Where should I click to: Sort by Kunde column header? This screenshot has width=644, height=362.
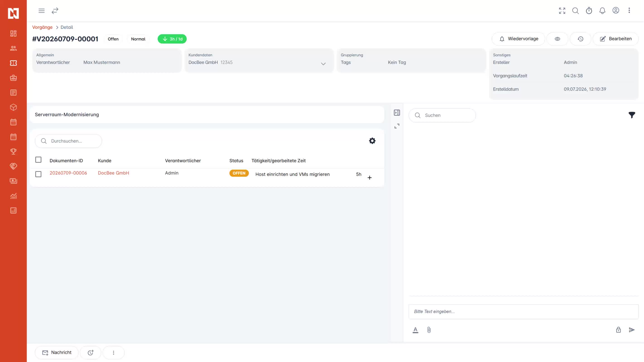(104, 161)
